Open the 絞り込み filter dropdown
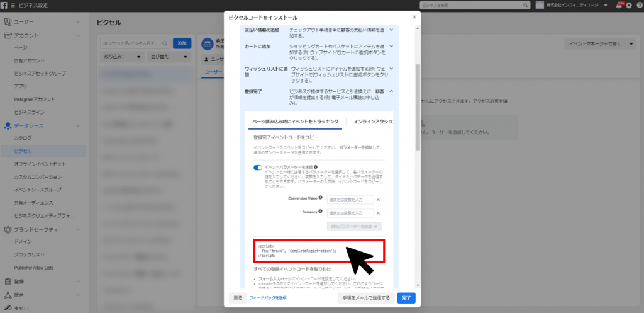644x313 pixels. 122,57
